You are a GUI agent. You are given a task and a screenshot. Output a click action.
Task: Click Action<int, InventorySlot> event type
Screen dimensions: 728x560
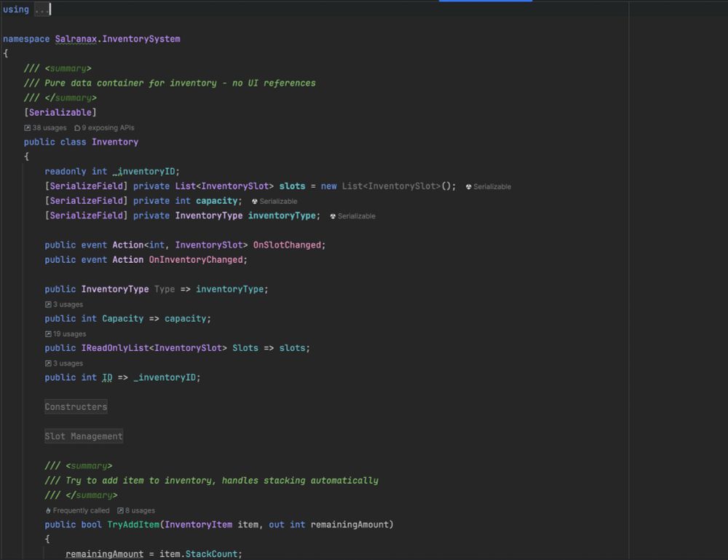(180, 245)
